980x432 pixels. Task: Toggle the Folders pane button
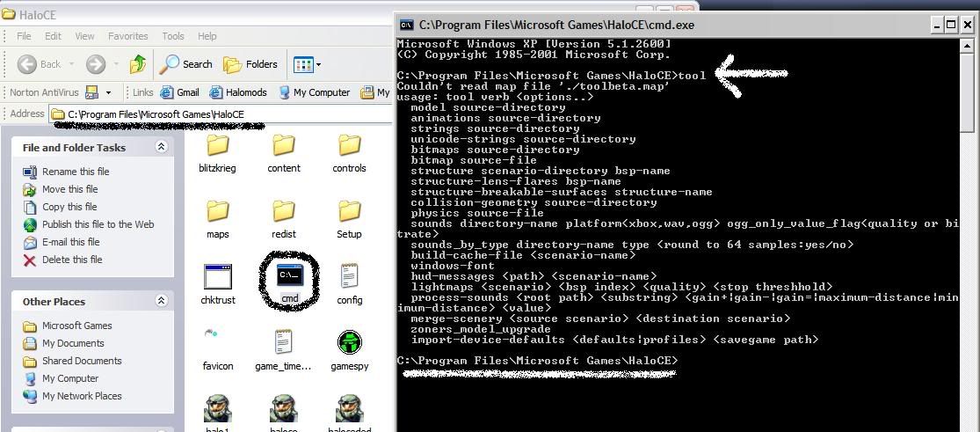pos(250,64)
